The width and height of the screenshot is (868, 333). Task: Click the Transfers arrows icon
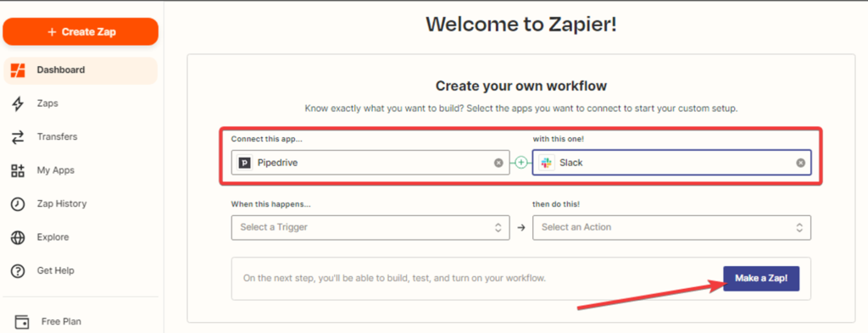click(x=19, y=137)
